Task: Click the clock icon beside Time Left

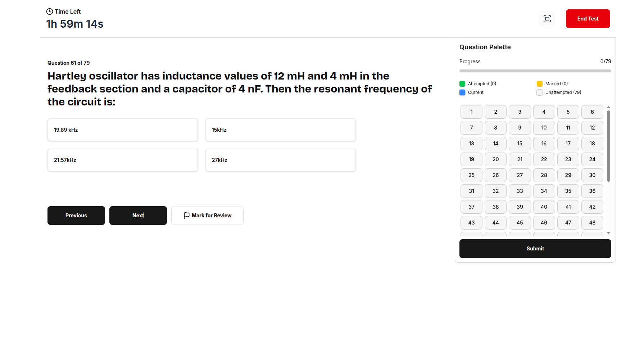Action: 50,12
